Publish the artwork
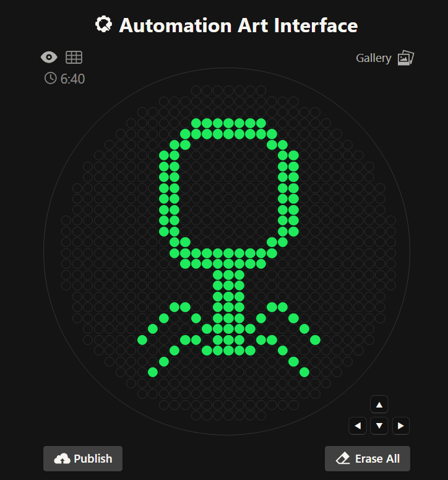 83,459
